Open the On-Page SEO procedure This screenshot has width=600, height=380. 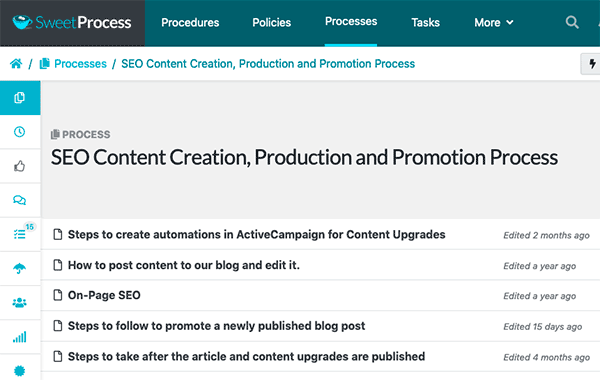click(x=104, y=295)
